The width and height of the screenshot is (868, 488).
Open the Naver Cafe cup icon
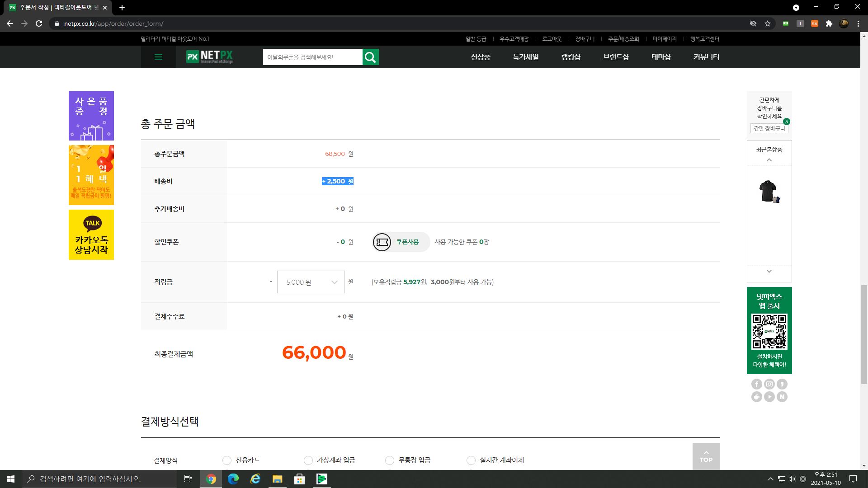coord(757,397)
